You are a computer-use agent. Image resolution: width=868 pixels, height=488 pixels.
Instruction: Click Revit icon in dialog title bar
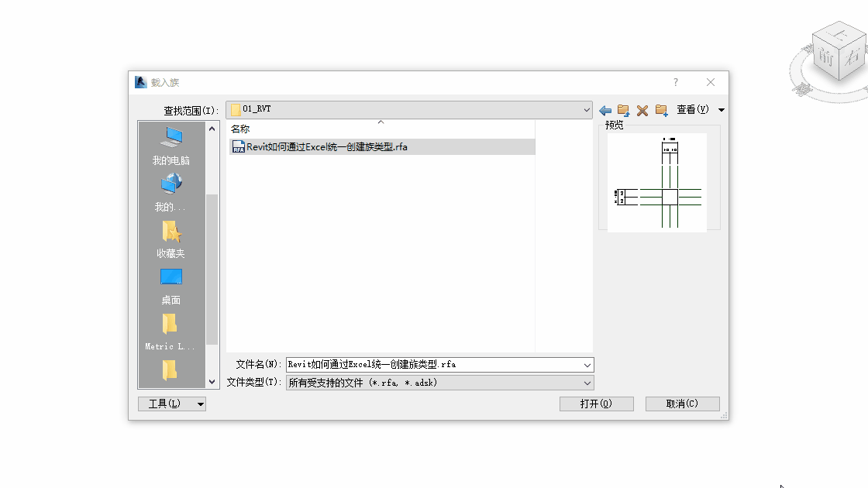tap(140, 82)
